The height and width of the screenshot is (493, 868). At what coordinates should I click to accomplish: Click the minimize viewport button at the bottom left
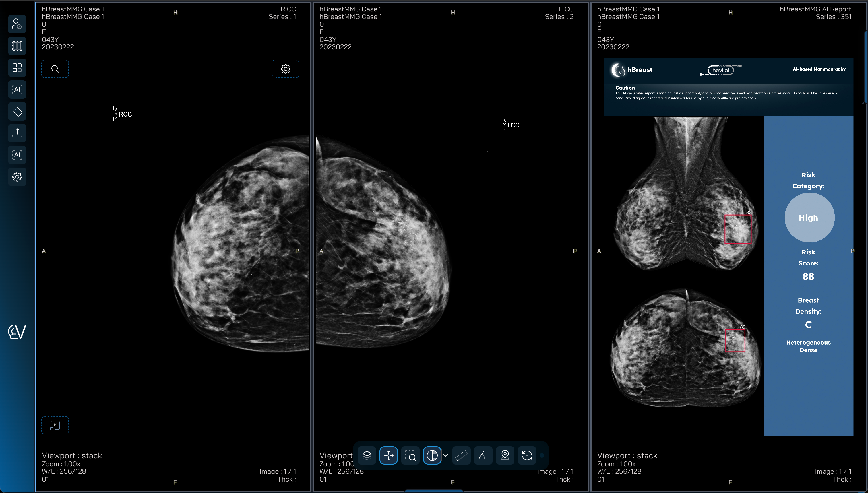[55, 425]
